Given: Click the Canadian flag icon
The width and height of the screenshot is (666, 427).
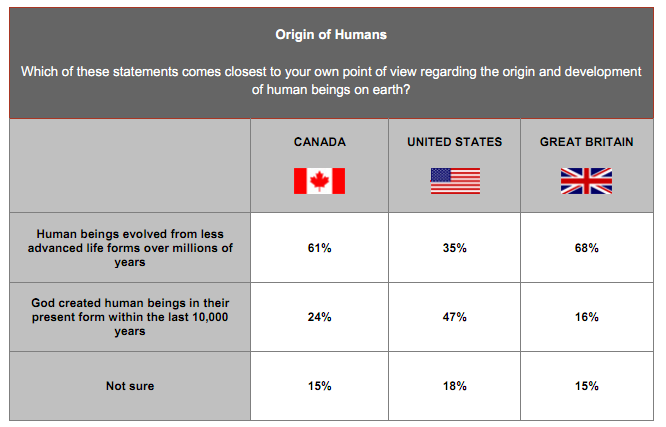Looking at the screenshot, I should tap(319, 181).
